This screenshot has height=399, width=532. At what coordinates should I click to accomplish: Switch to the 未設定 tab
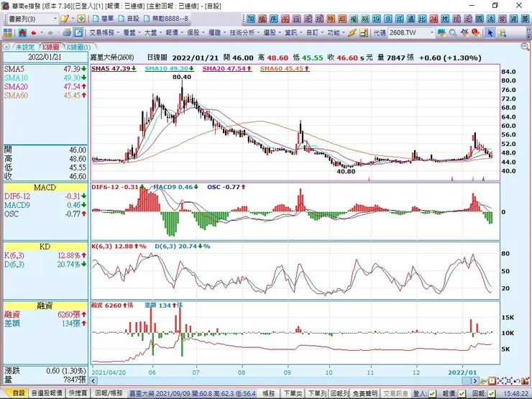[24, 47]
